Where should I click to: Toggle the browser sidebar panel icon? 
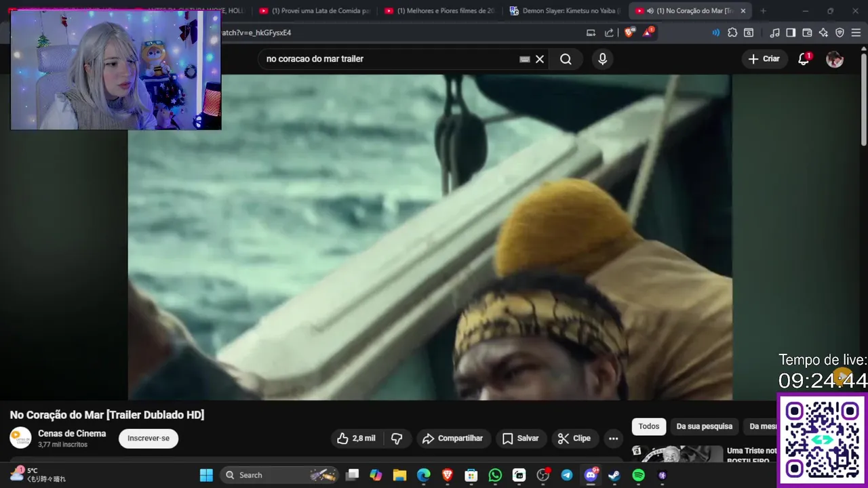[791, 33]
